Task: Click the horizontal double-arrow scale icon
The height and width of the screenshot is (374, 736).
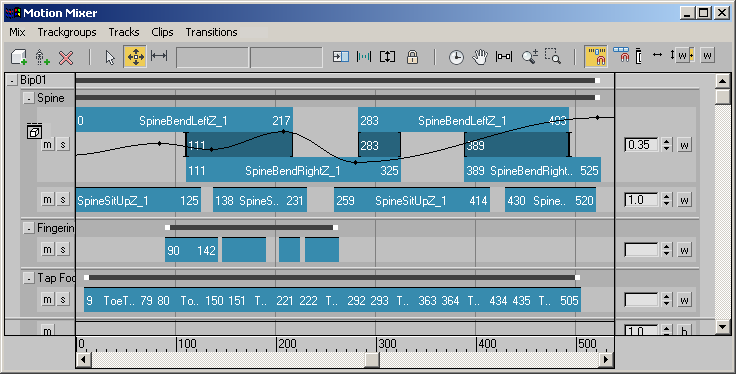Action: [657, 55]
